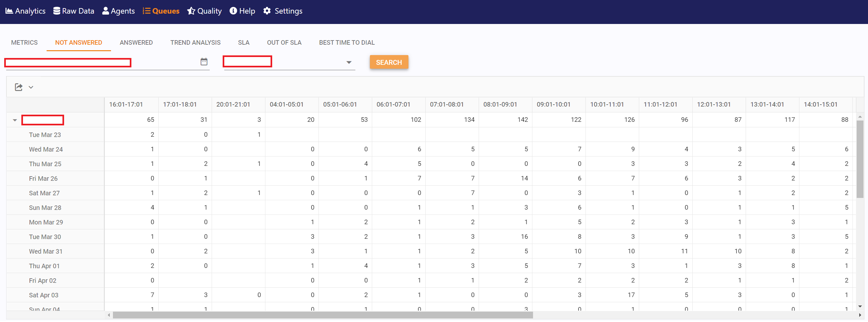
Task: Open the calendar date picker
Action: point(204,62)
